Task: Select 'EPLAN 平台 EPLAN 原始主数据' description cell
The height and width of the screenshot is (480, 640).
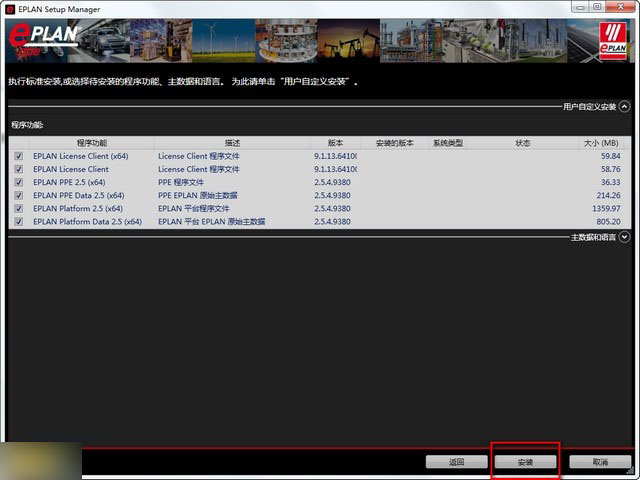Action: tap(211, 222)
